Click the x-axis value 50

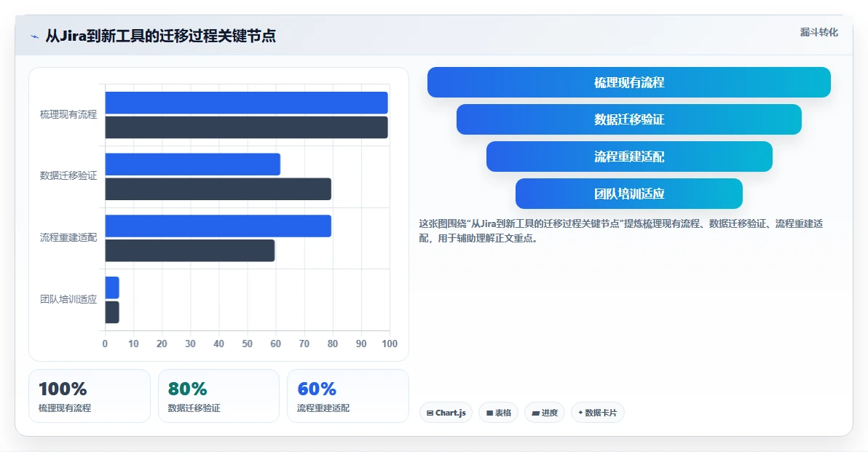(x=247, y=344)
